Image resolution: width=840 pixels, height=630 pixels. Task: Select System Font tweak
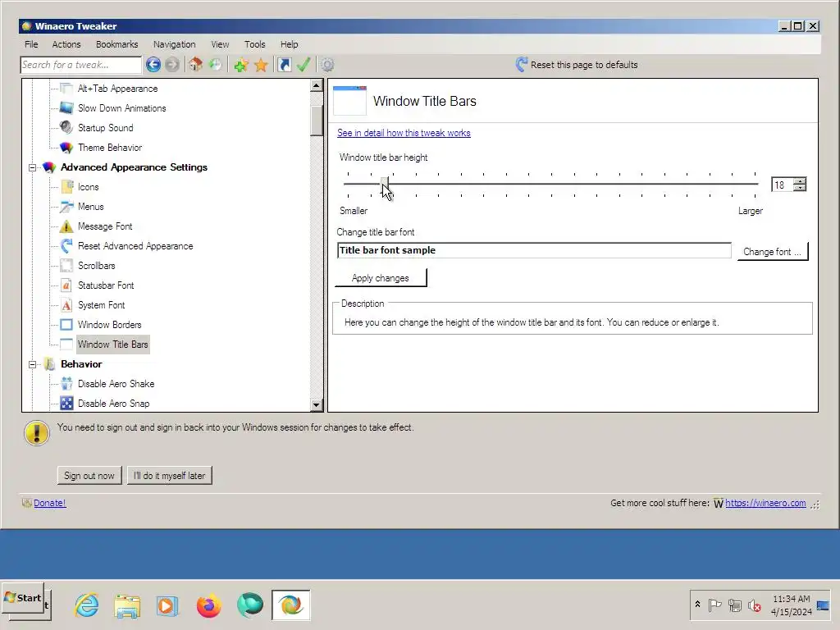click(x=101, y=305)
